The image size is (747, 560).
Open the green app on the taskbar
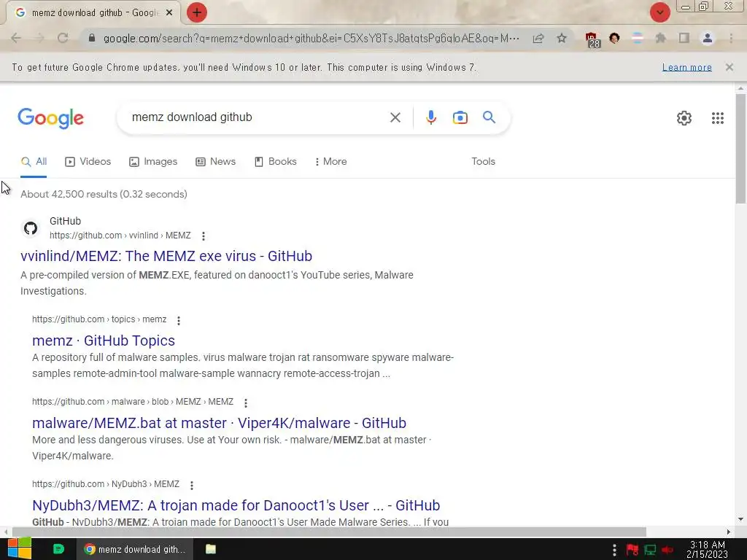[58, 549]
